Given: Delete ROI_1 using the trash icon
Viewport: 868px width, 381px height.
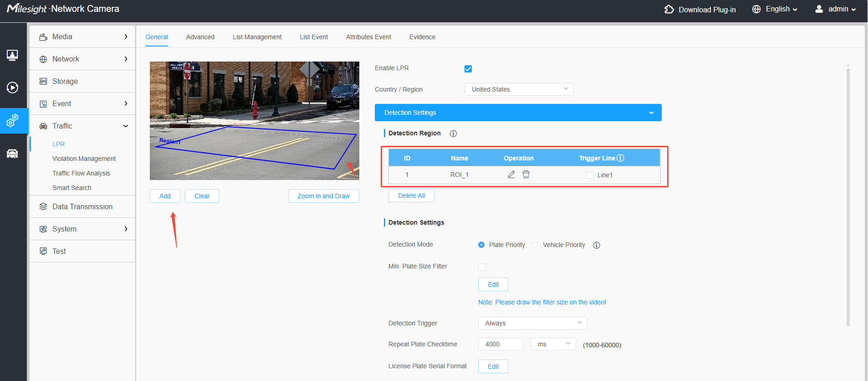Looking at the screenshot, I should click(x=526, y=175).
